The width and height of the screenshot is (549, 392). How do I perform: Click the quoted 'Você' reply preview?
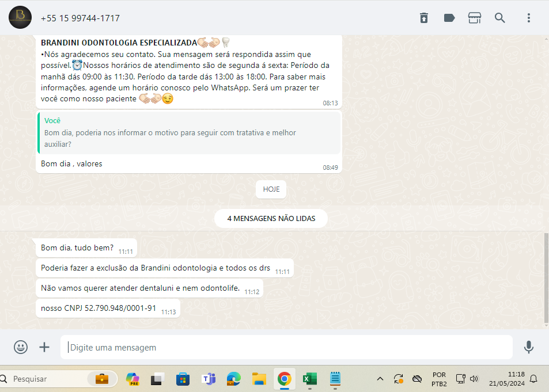[x=189, y=132]
